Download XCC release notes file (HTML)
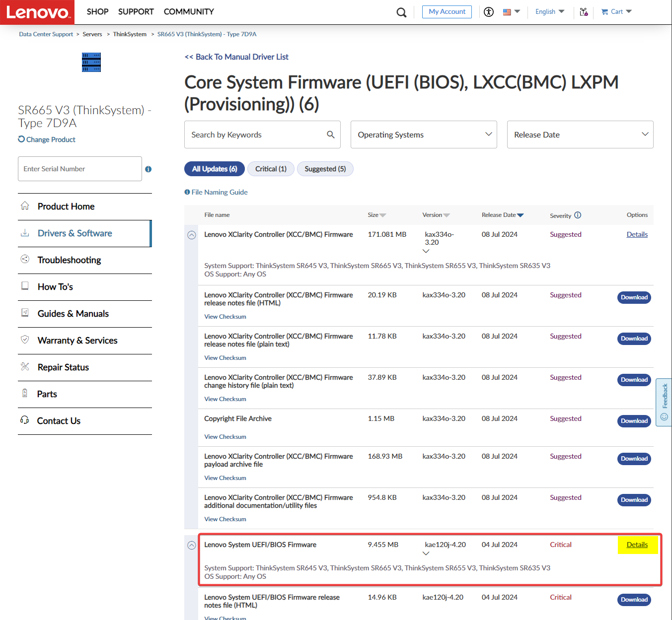 (634, 297)
